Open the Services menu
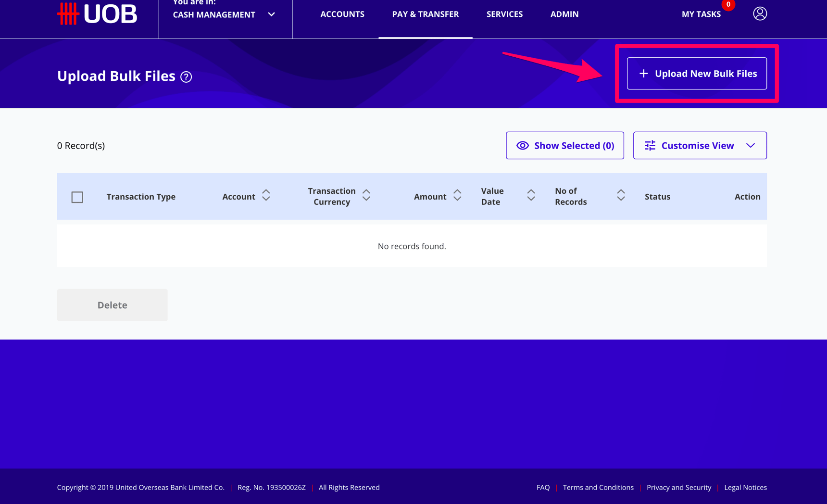The height and width of the screenshot is (504, 827). (504, 14)
